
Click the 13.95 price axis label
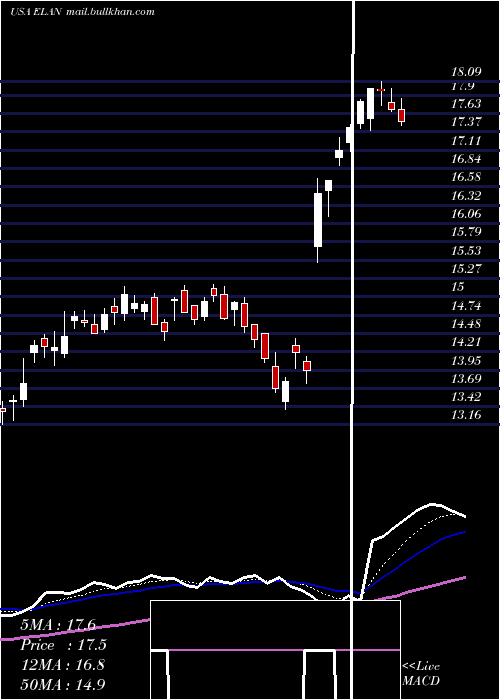pos(466,361)
